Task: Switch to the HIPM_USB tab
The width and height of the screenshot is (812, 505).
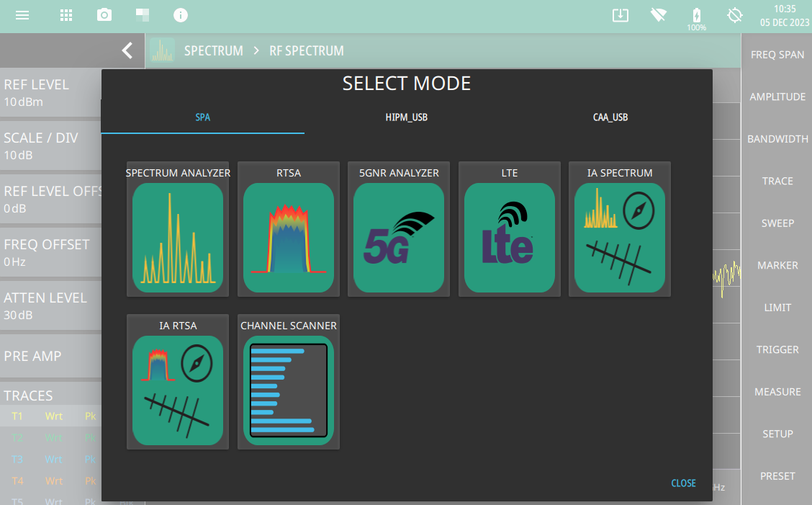Action: tap(407, 117)
